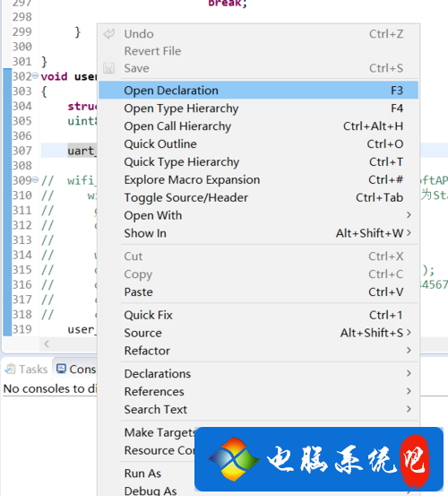The height and width of the screenshot is (496, 448).
Task: Select Paste from context menu
Action: 258,292
